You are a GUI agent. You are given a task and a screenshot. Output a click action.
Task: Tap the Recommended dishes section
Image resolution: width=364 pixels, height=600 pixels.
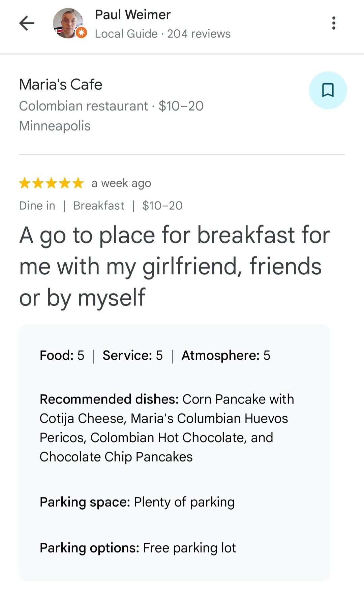[x=167, y=428]
